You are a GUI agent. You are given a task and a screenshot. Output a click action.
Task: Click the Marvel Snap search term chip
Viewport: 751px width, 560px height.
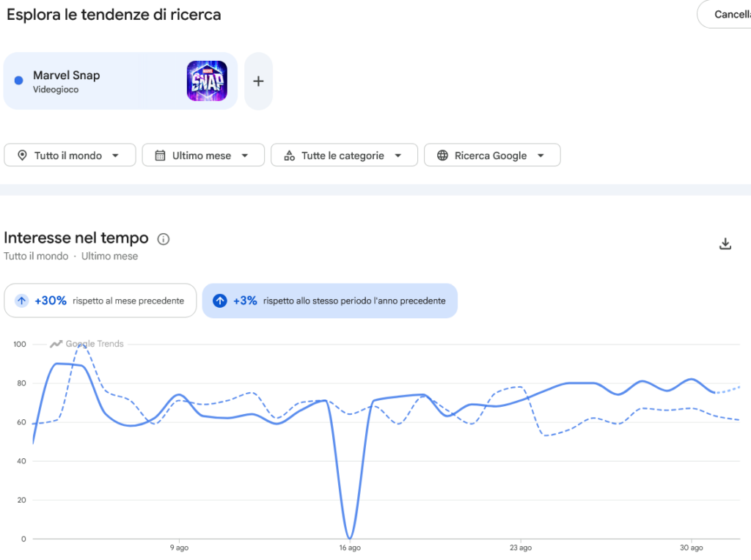click(x=120, y=81)
